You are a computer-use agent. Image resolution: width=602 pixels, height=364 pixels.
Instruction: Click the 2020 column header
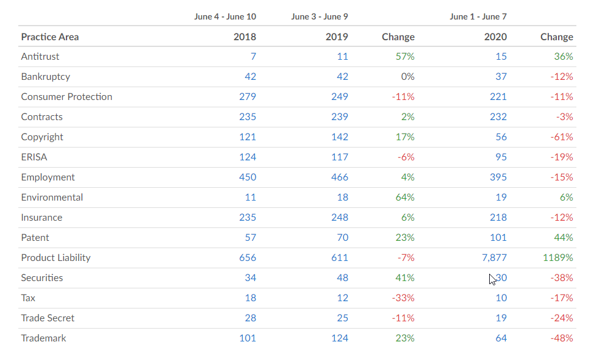(x=495, y=37)
